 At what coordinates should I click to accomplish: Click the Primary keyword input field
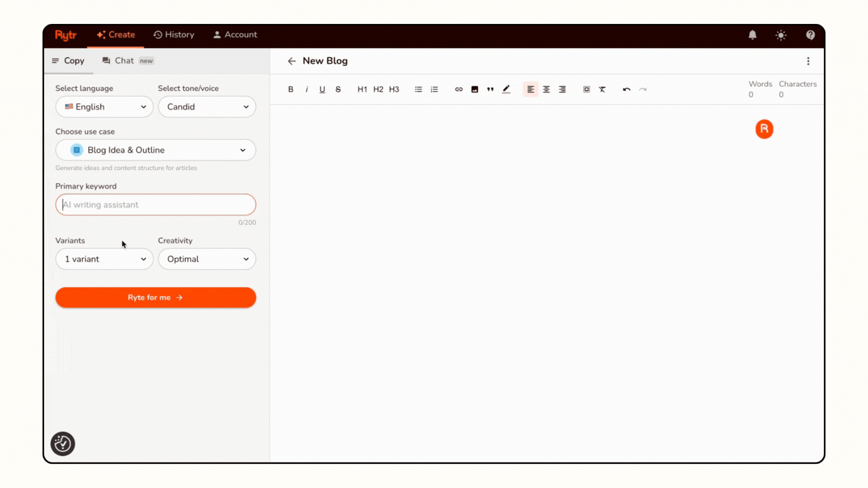[156, 204]
